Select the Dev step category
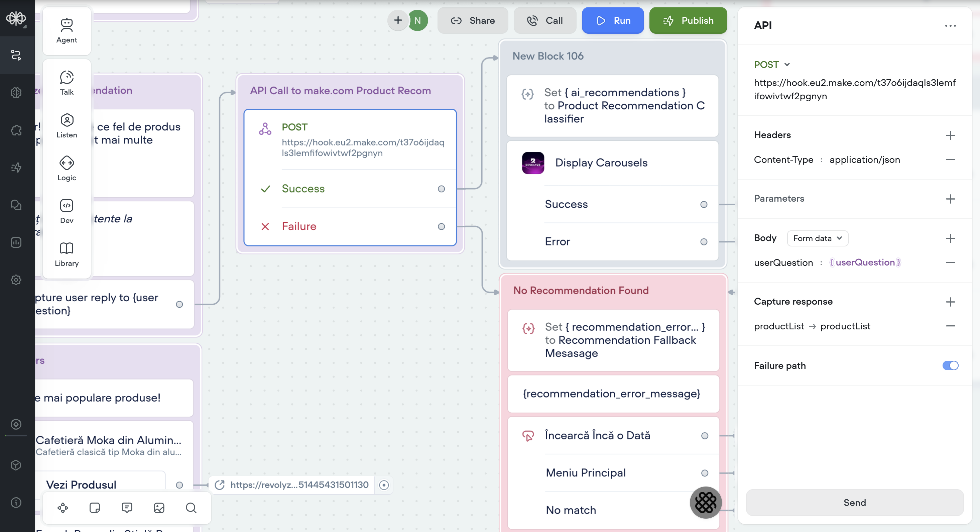This screenshot has width=980, height=532. click(67, 211)
